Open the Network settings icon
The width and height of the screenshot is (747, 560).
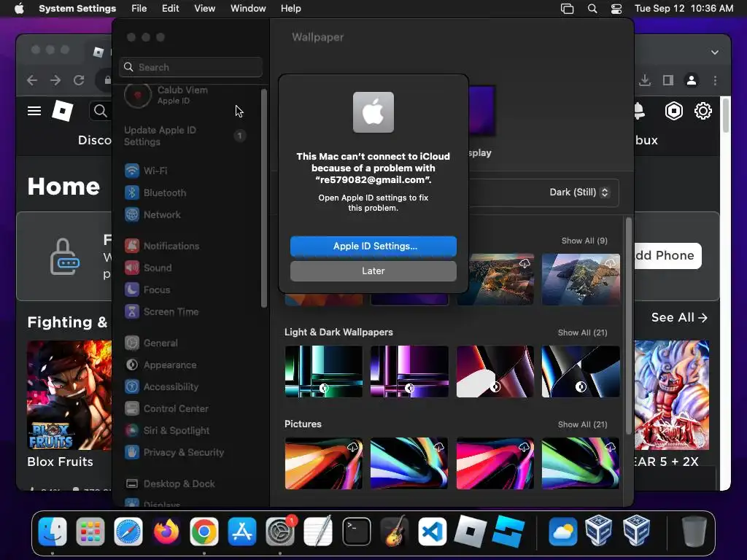tap(132, 214)
